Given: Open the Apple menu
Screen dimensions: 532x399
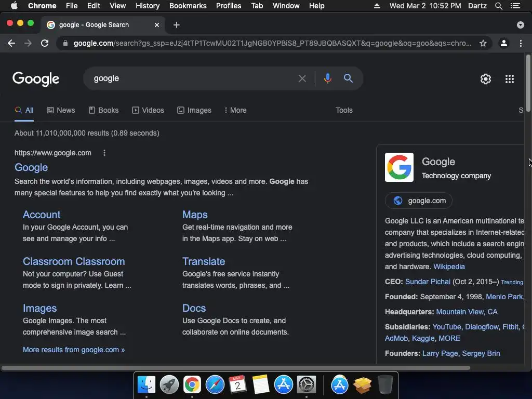Looking at the screenshot, I should pyautogui.click(x=14, y=6).
